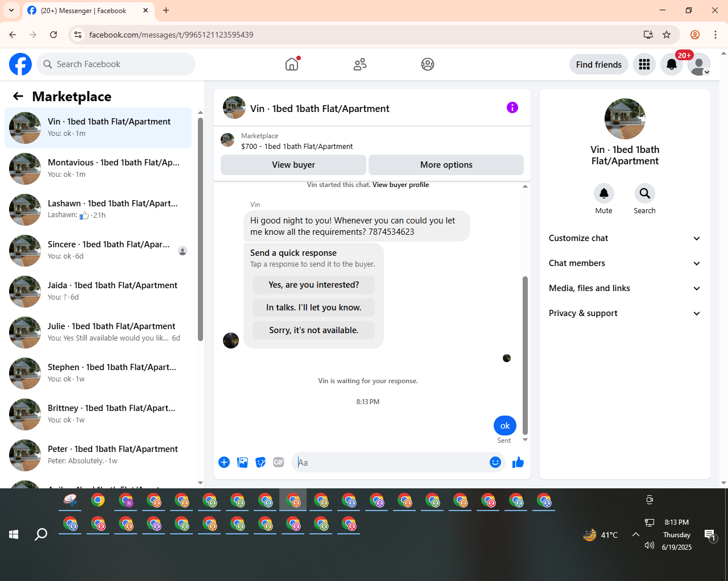This screenshot has width=728, height=581.
Task: Open the account profile avatar menu
Action: (699, 64)
